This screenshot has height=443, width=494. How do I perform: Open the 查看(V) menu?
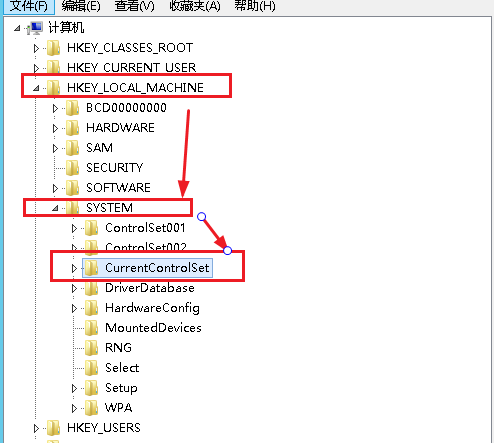[x=134, y=6]
